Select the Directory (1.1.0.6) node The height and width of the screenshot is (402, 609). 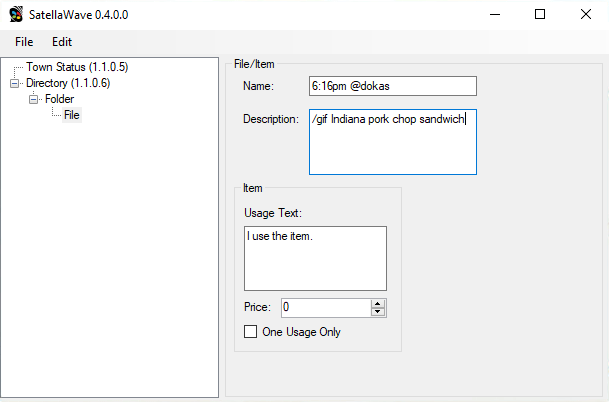point(67,83)
